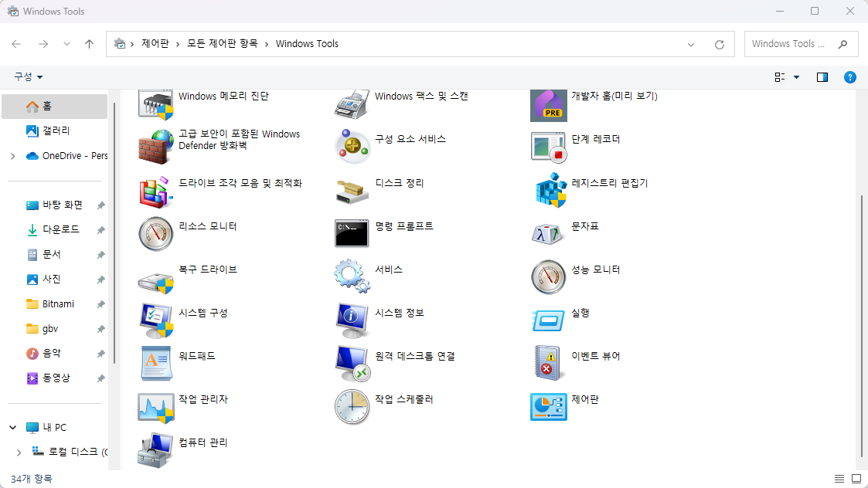Open Help with the question mark button
The width and height of the screenshot is (868, 488).
pyautogui.click(x=849, y=77)
